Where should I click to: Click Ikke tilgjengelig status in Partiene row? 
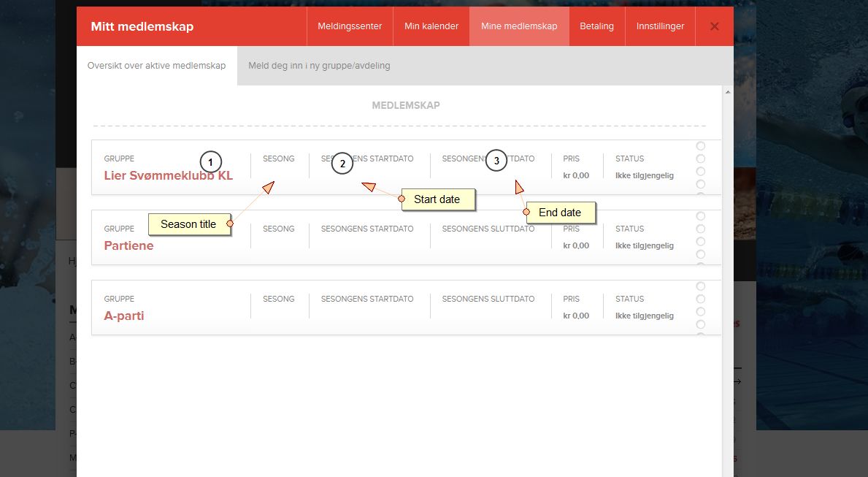tap(645, 245)
